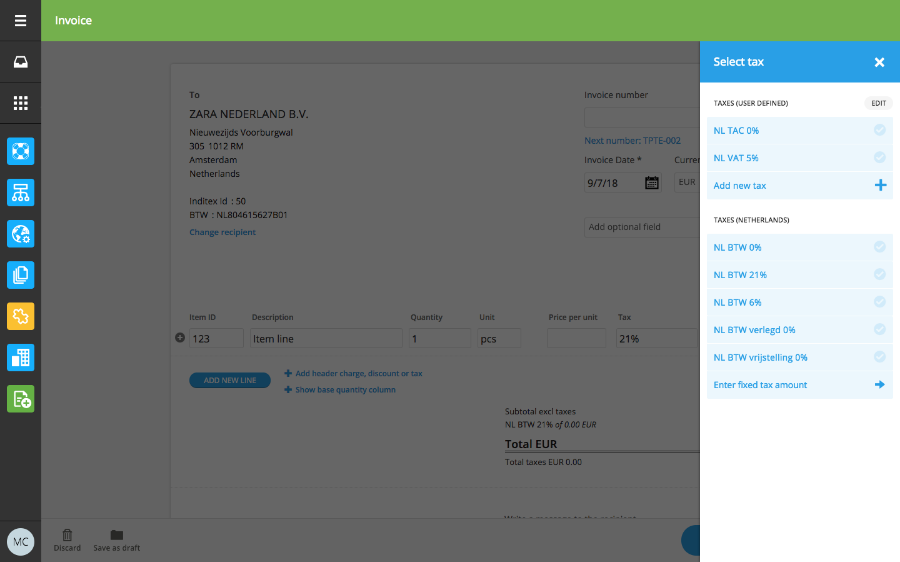Open the Add optional field selector
This screenshot has height=562, width=900.
point(642,227)
